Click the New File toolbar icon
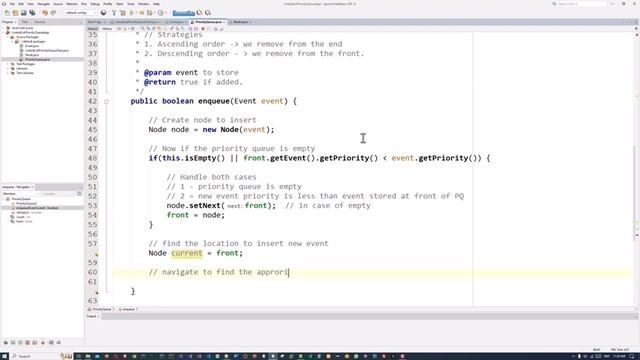The image size is (640, 360). pyautogui.click(x=7, y=13)
